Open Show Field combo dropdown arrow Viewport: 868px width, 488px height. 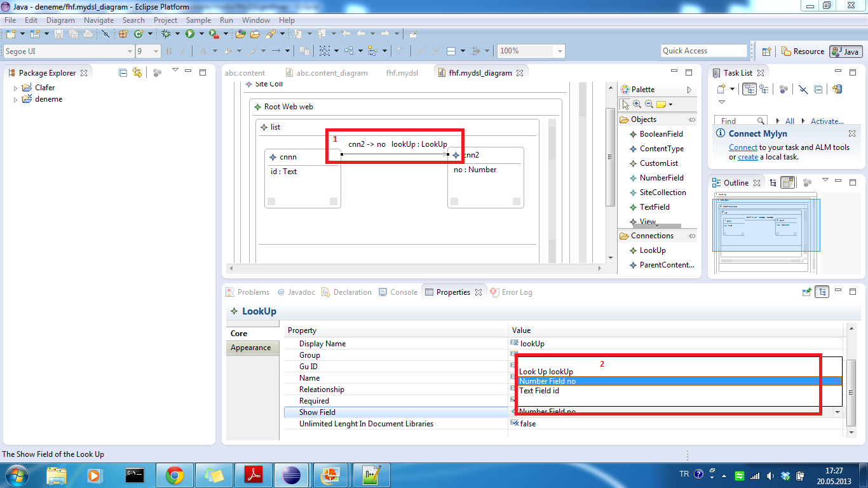(x=837, y=412)
